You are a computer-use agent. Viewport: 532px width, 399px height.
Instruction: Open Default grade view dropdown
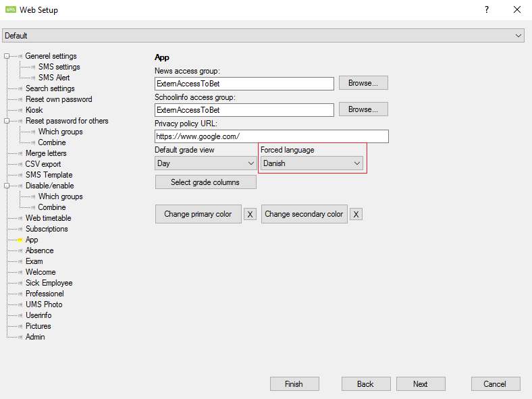coord(205,163)
